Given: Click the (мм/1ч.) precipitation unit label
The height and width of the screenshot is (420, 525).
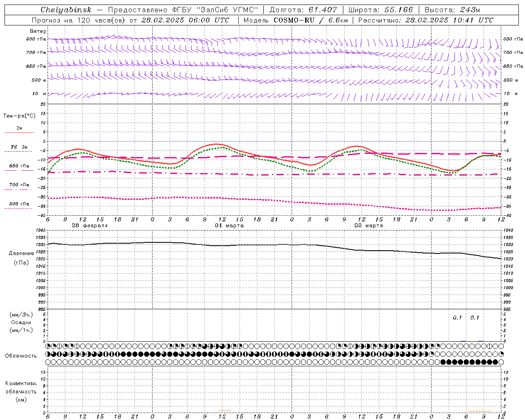Looking at the screenshot, I should coord(21,330).
